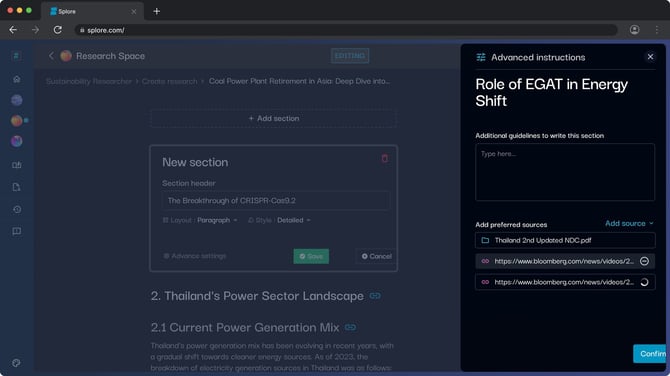The image size is (670, 376).
Task: Open the history icon in sidebar
Action: 17,209
